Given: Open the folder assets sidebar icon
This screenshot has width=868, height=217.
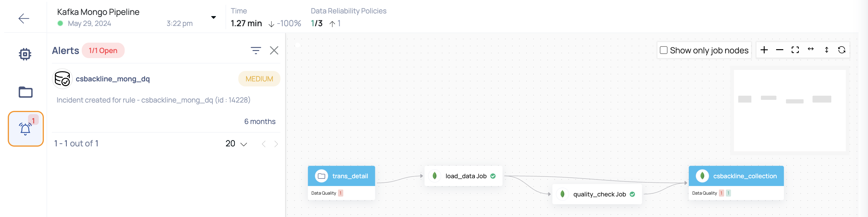Looking at the screenshot, I should click(x=26, y=92).
